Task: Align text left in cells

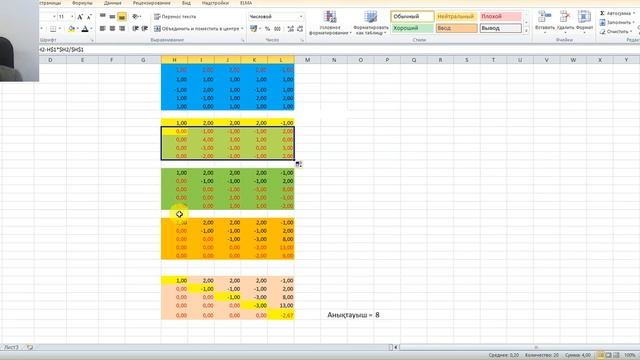Action: coord(103,29)
